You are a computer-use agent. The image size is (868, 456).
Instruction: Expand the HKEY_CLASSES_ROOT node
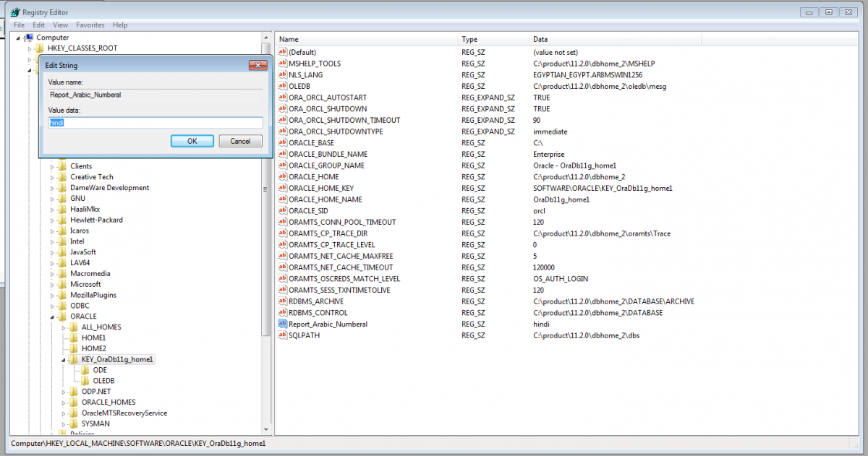coord(30,48)
